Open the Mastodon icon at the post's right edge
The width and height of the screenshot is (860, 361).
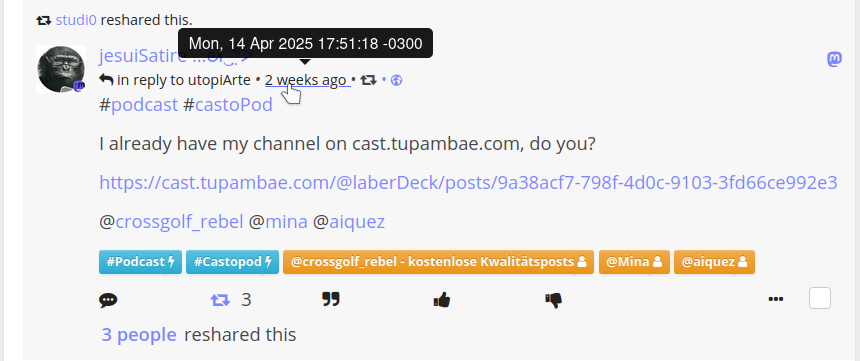(834, 59)
